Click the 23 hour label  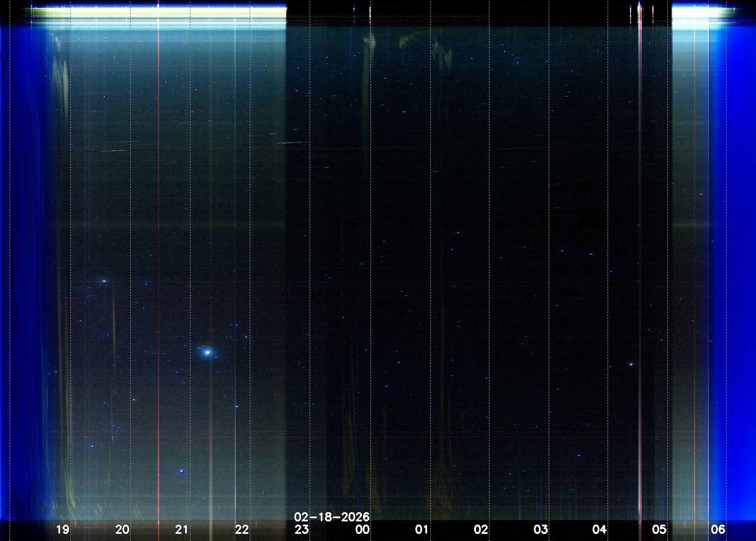pos(301,530)
